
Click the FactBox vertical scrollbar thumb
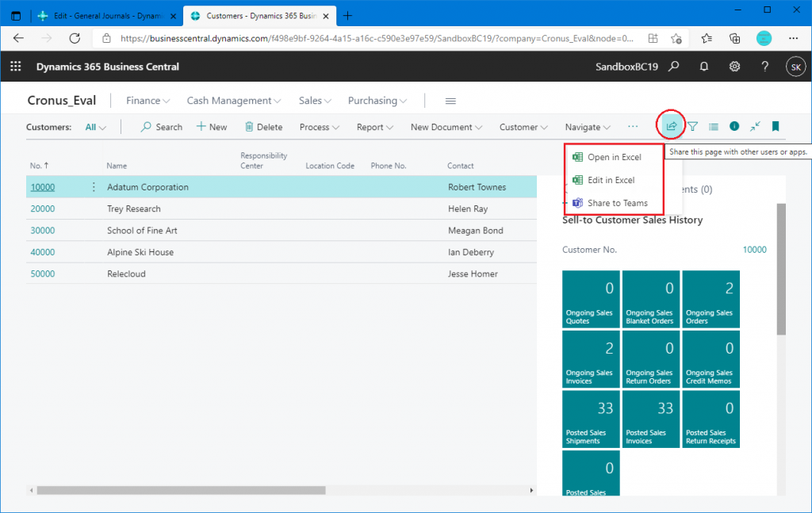point(781,269)
